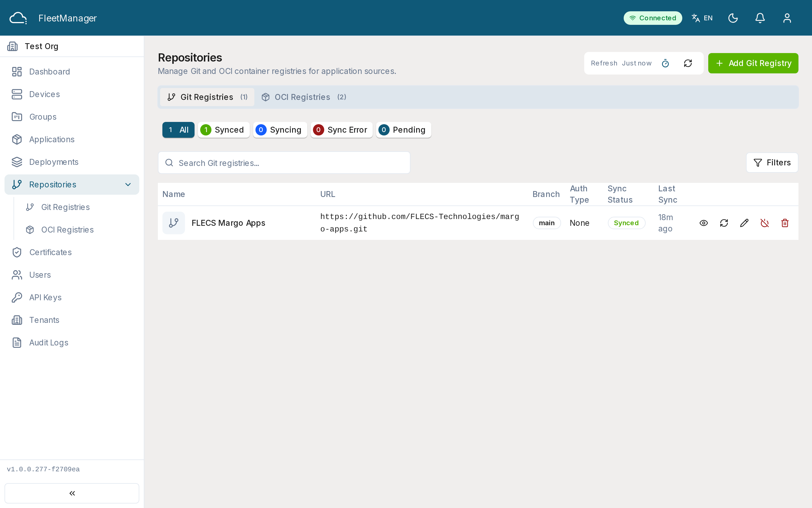
Task: Open the Filters panel
Action: coord(772,163)
